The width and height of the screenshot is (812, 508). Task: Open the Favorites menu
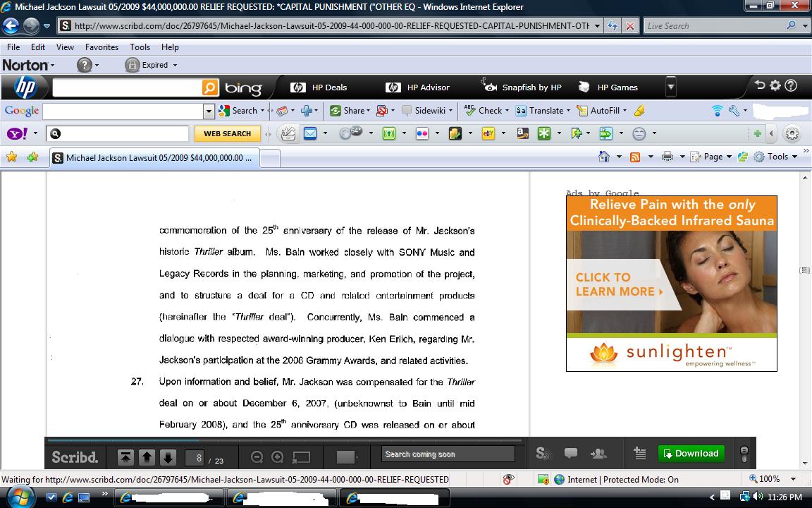point(101,47)
